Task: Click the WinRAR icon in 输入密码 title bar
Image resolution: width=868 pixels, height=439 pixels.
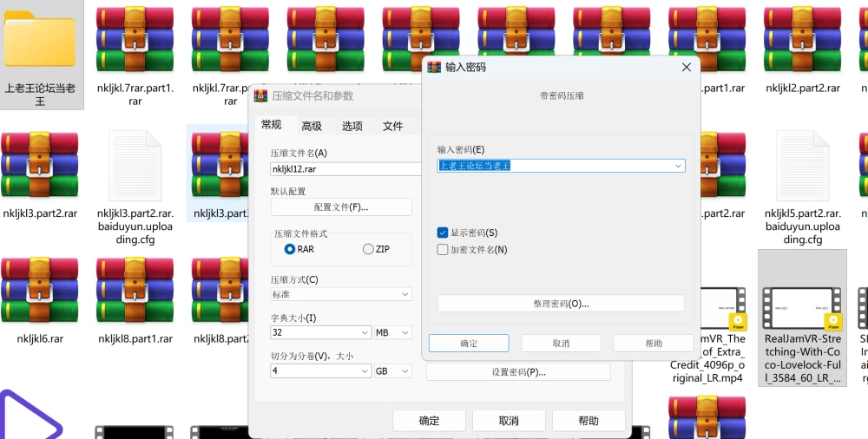Action: [435, 67]
